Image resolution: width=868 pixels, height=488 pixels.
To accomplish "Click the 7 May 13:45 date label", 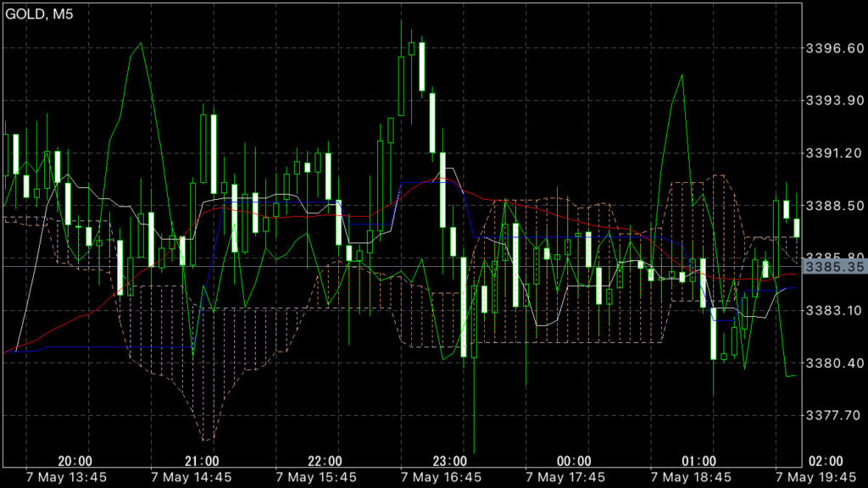I will (68, 477).
